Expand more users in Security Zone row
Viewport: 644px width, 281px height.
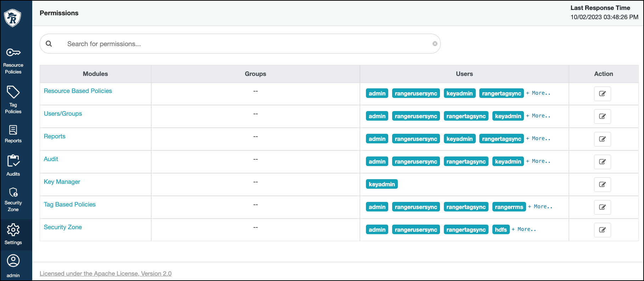click(524, 230)
